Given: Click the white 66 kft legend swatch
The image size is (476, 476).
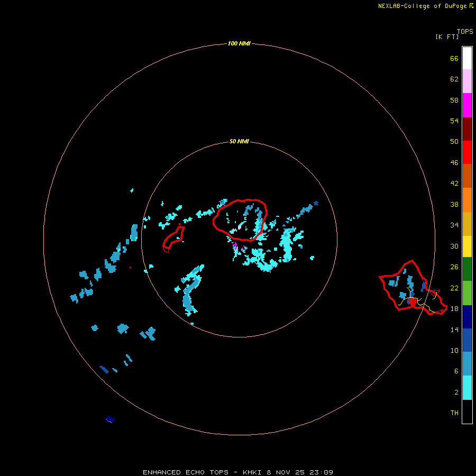Looking at the screenshot, I should (x=467, y=58).
